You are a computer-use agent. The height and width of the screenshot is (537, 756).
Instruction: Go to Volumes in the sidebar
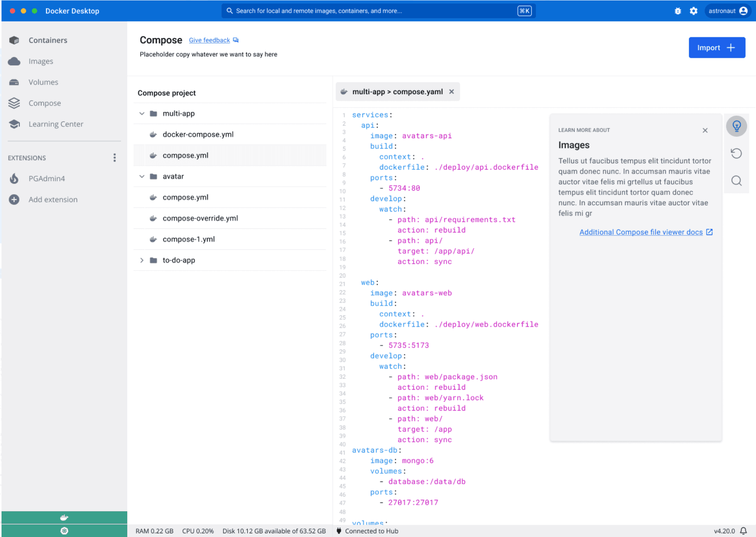pos(43,82)
